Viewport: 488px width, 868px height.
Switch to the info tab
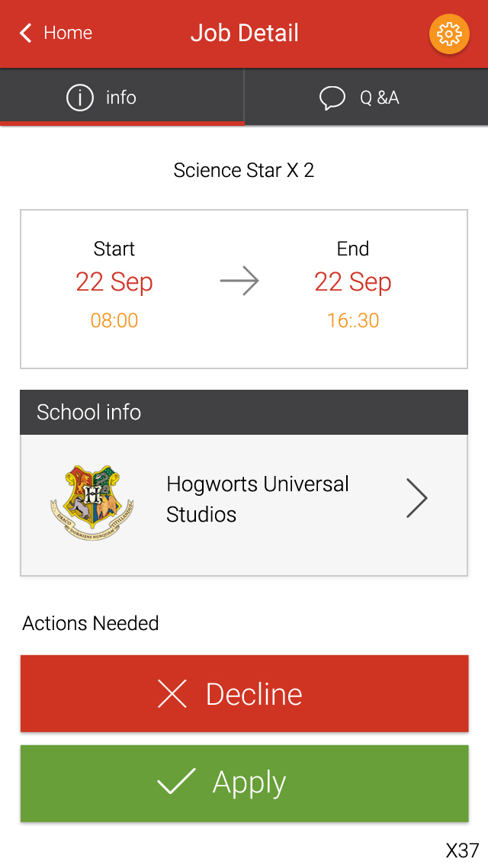tap(122, 97)
